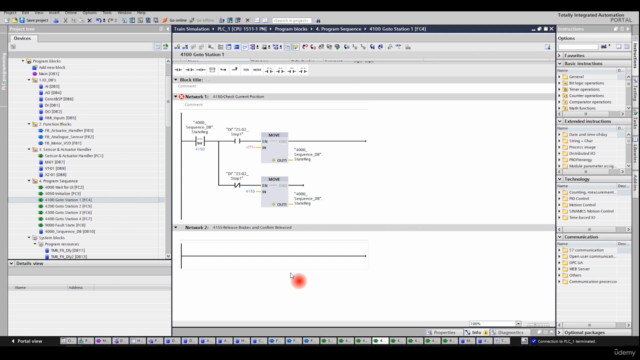Expand the Favorites section in Instructions
The image size is (640, 360).
tap(560, 56)
